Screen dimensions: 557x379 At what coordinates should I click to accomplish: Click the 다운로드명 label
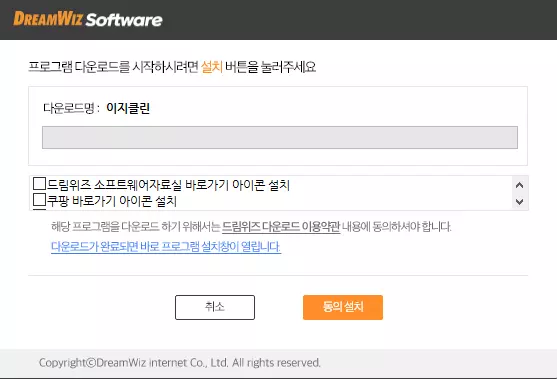click(x=71, y=108)
